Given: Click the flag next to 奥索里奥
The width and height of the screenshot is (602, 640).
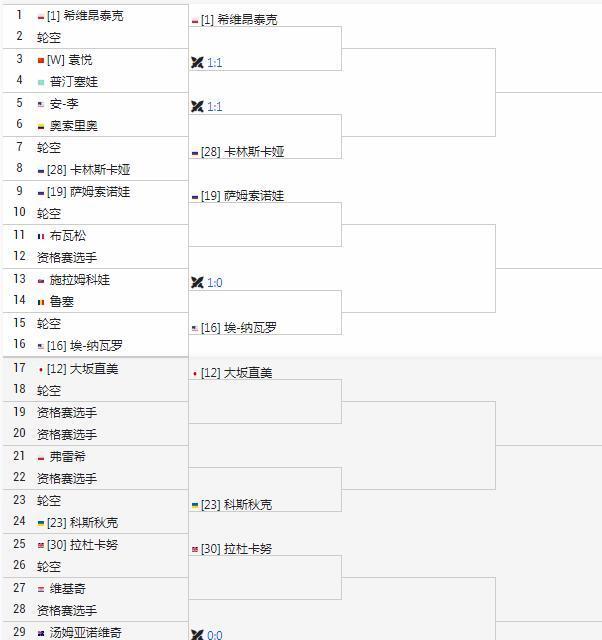Looking at the screenshot, I should (41, 126).
